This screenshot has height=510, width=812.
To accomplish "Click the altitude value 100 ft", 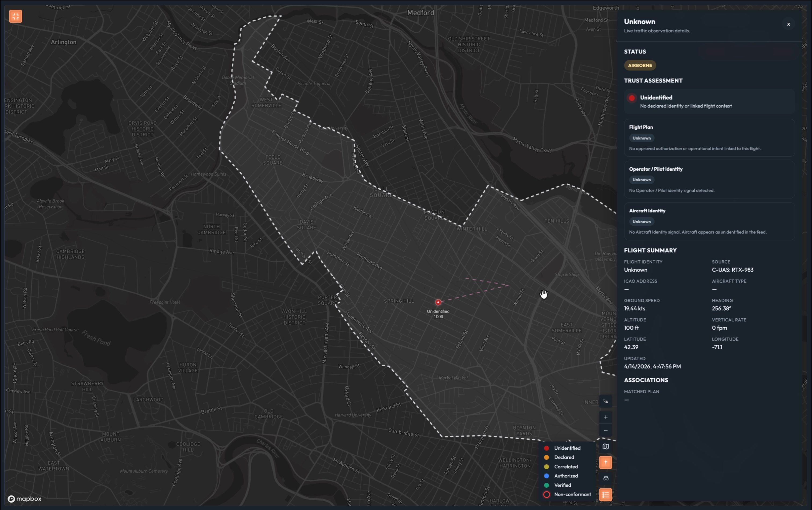I will pos(631,328).
